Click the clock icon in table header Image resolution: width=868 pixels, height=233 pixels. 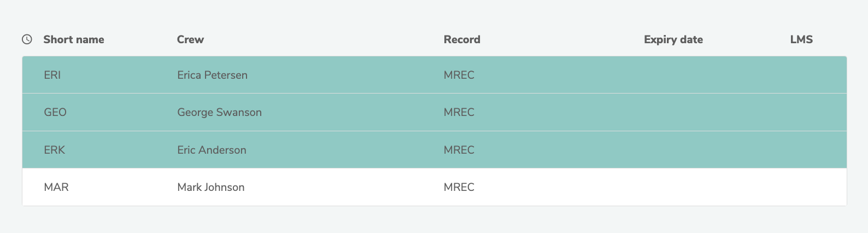[x=27, y=39]
